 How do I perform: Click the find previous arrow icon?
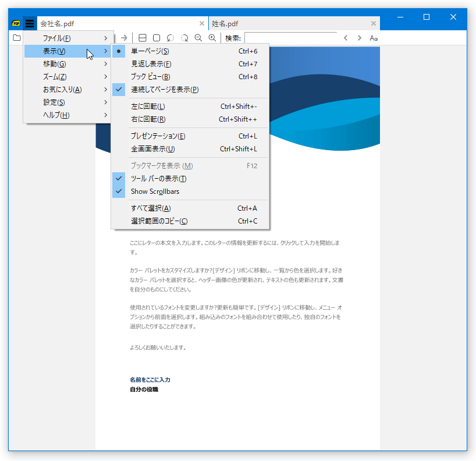[x=346, y=38]
